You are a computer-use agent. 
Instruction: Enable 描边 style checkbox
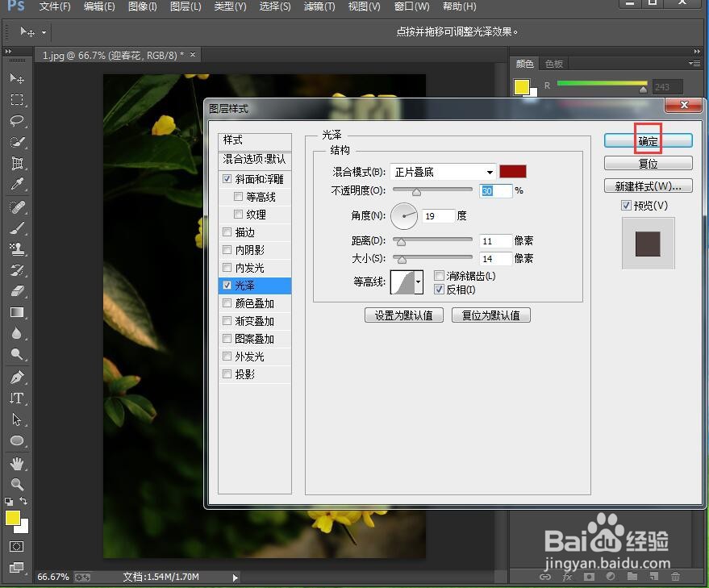click(x=227, y=232)
